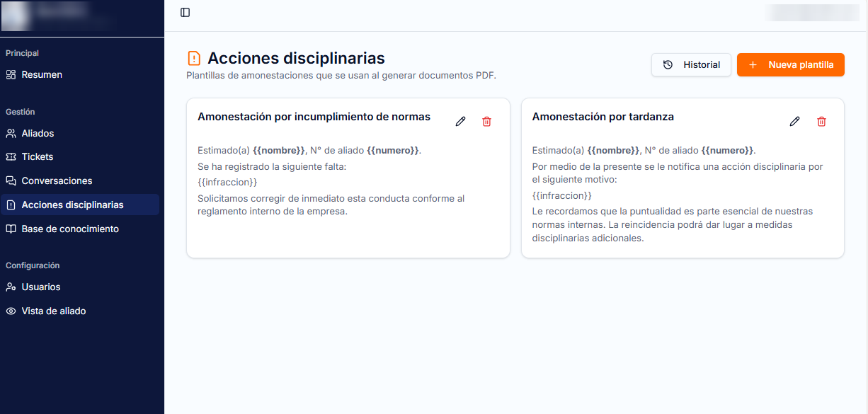The height and width of the screenshot is (414, 868).
Task: Open Resumen from the sidebar
Action: pos(80,74)
